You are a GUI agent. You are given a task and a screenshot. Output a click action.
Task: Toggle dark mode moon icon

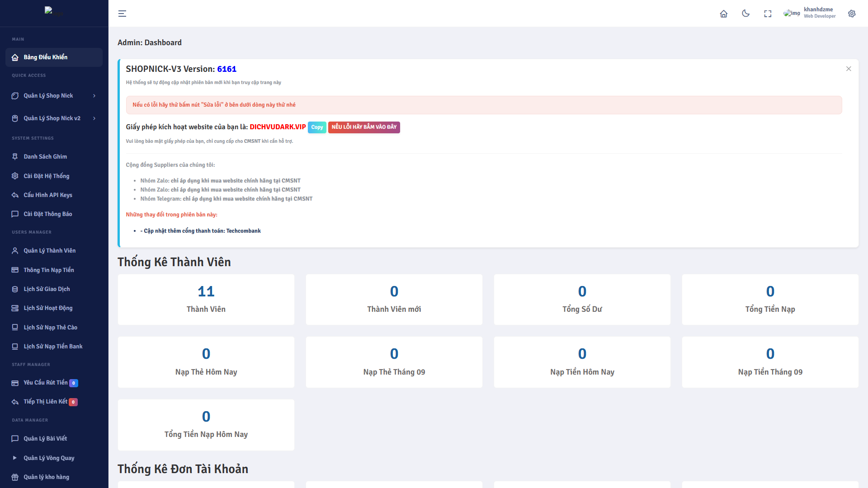coord(745,14)
